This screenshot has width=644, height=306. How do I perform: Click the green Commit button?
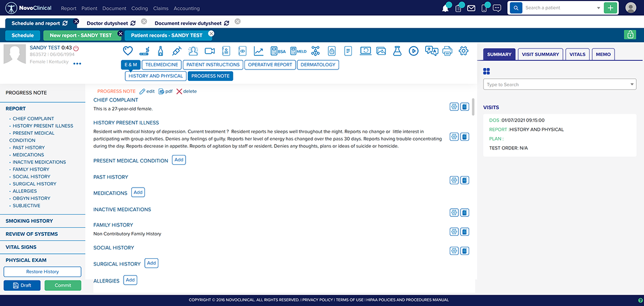[63, 285]
